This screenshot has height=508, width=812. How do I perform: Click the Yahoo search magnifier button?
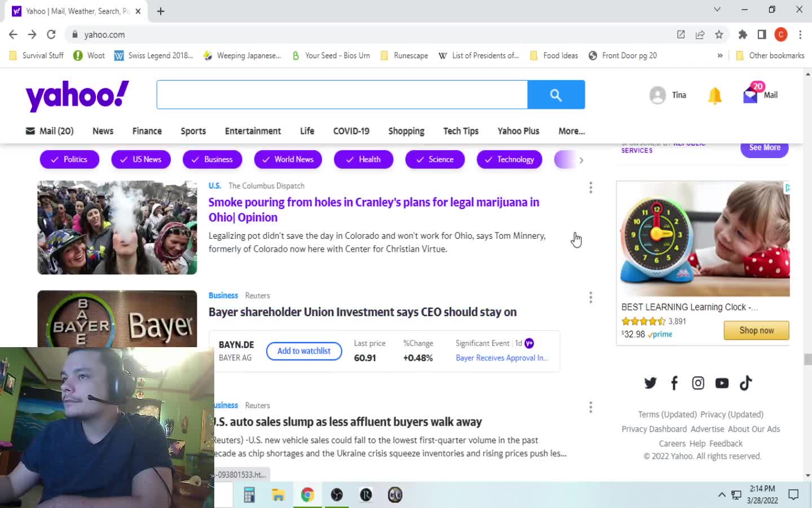(556, 95)
